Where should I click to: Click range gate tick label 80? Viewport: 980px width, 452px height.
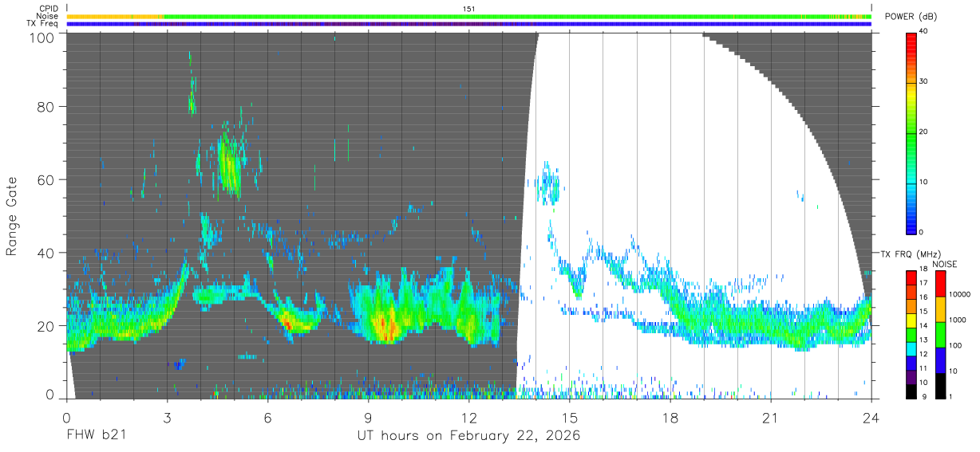pyautogui.click(x=45, y=106)
